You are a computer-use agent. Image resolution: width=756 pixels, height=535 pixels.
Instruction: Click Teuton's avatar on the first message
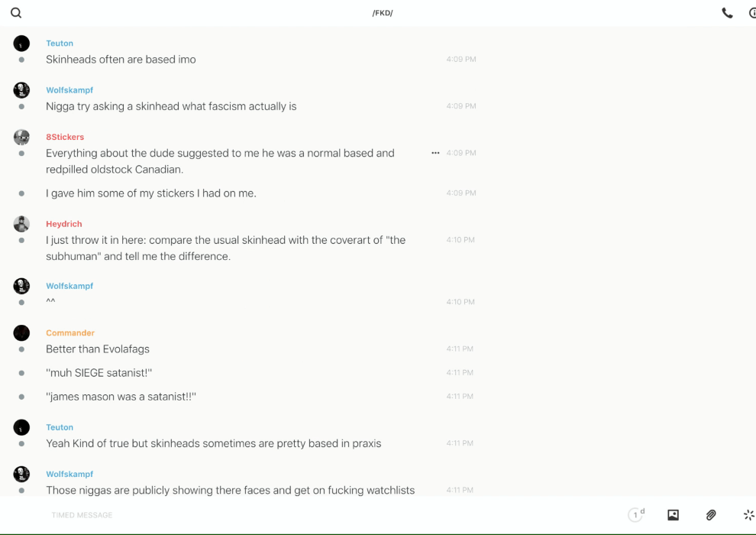[21, 44]
